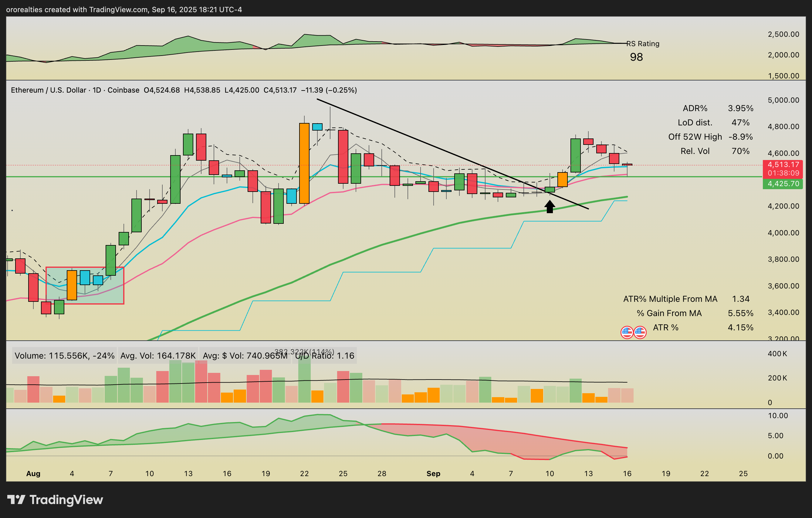Click the RS Rating 98 value
This screenshot has width=812, height=518.
coord(636,57)
